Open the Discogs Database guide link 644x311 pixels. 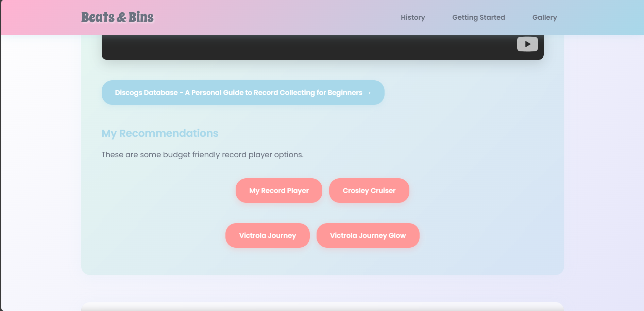pyautogui.click(x=243, y=93)
